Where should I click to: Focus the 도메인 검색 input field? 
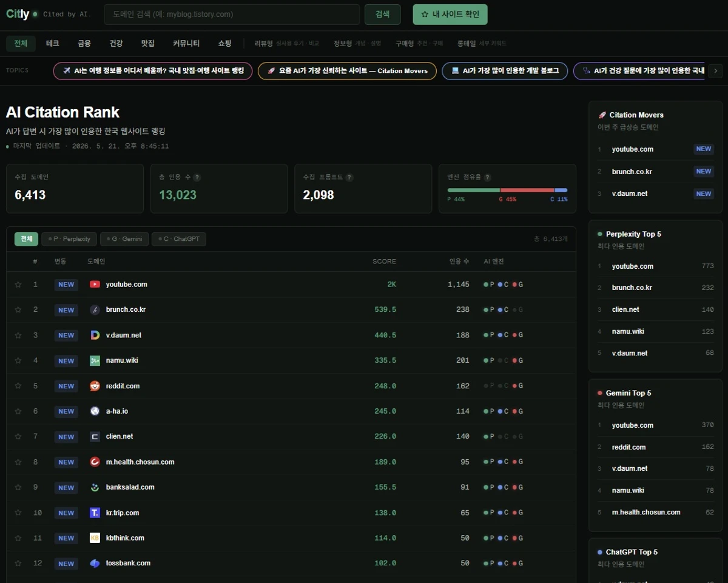pyautogui.click(x=232, y=15)
